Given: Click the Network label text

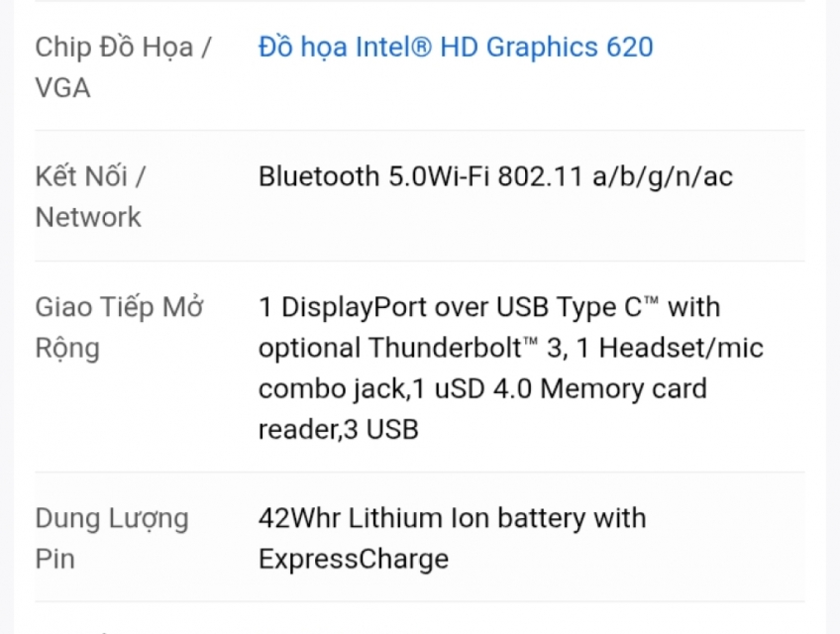Looking at the screenshot, I should coord(88,217).
